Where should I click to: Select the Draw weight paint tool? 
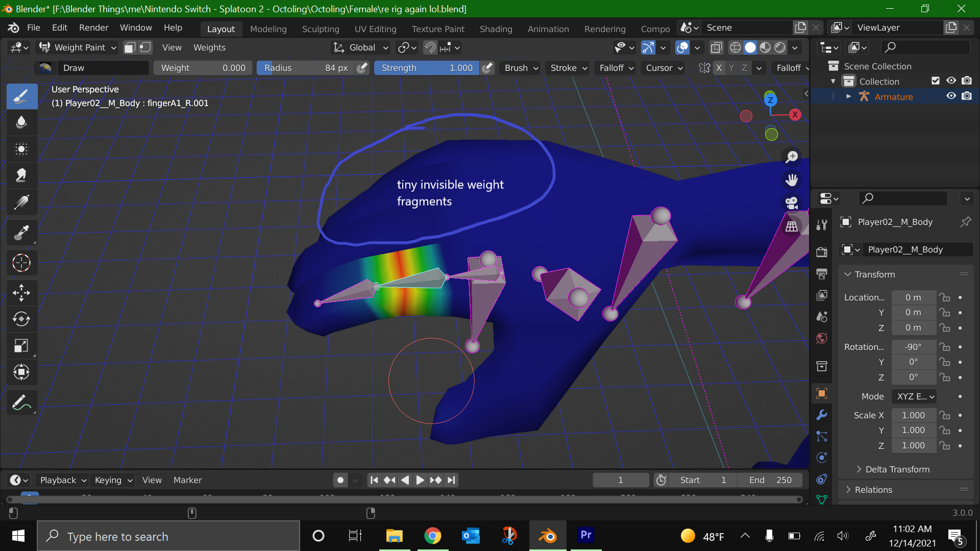click(21, 96)
